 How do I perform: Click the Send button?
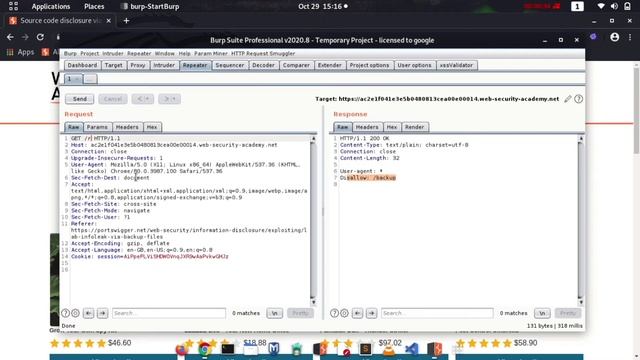point(80,99)
